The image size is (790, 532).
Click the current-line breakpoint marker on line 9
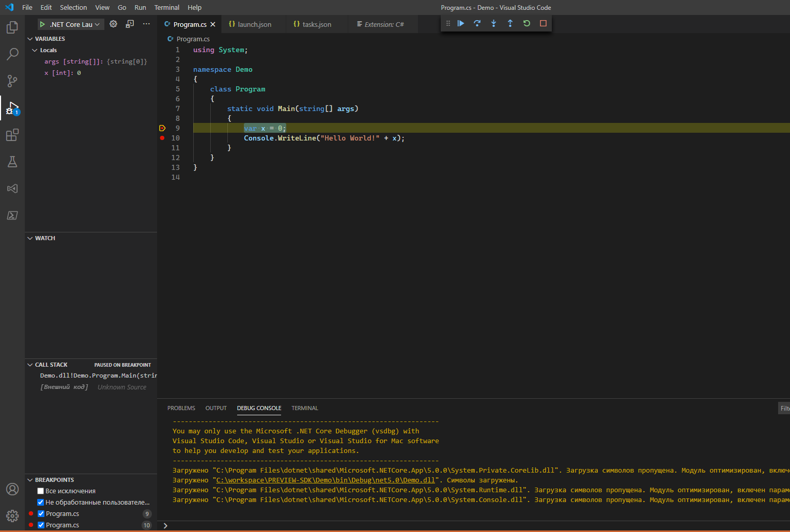tap(162, 128)
